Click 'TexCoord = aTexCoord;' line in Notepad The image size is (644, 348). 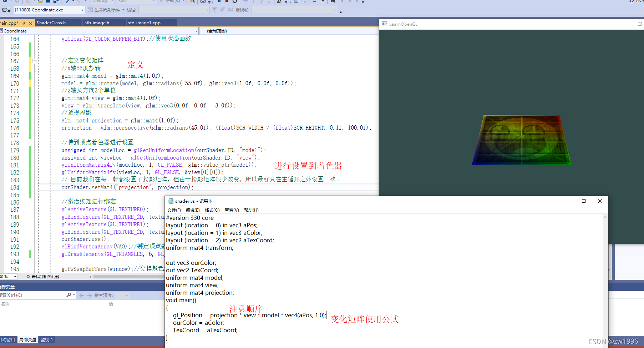point(205,330)
